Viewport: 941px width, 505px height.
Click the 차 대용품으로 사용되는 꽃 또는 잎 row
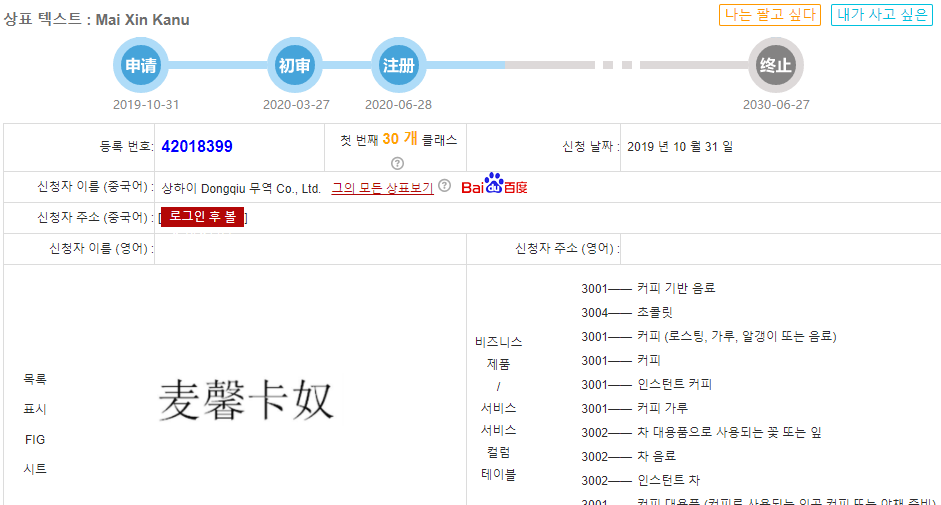pos(701,432)
